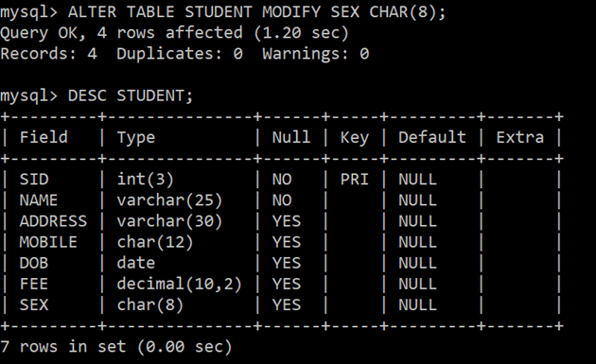The image size is (596, 364).
Task: Select the DOB field name
Action: point(34,263)
